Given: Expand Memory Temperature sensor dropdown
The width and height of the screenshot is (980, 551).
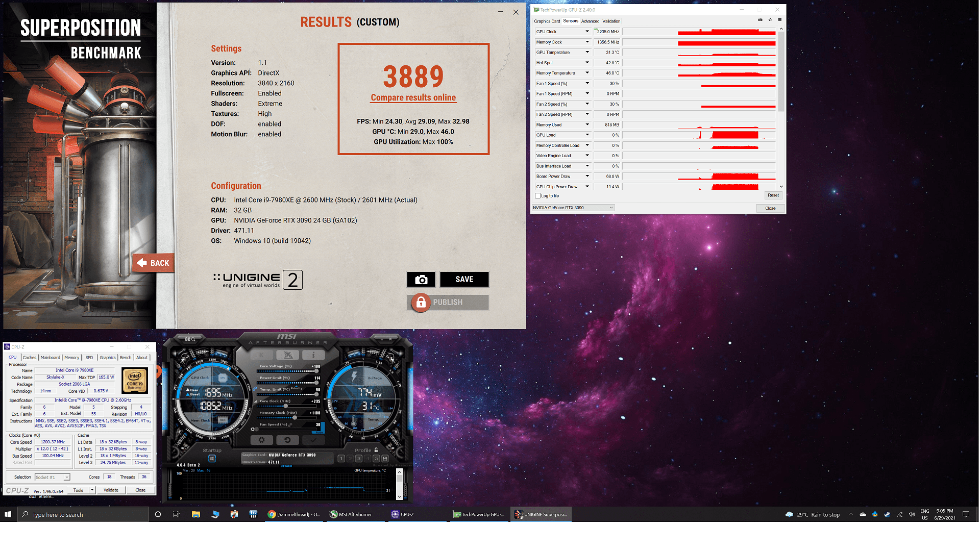Looking at the screenshot, I should pos(587,73).
